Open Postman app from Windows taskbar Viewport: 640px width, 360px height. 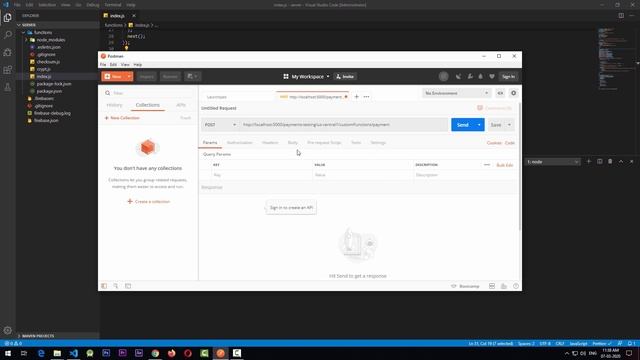click(220, 353)
